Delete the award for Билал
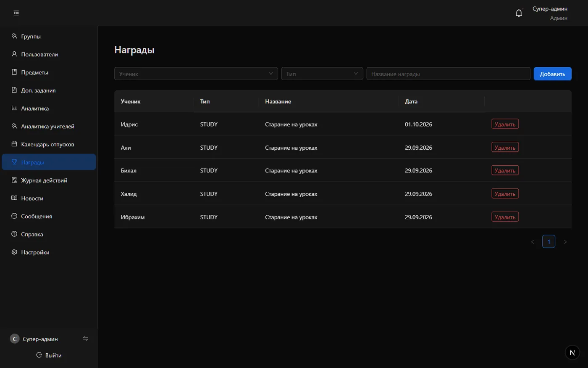Screen dimensions: 588x368 [x=505, y=170]
